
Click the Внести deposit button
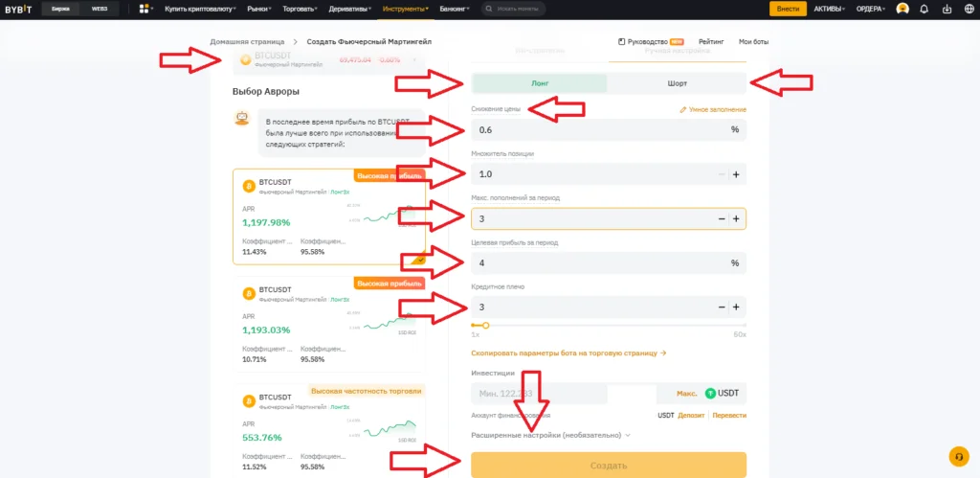click(788, 9)
